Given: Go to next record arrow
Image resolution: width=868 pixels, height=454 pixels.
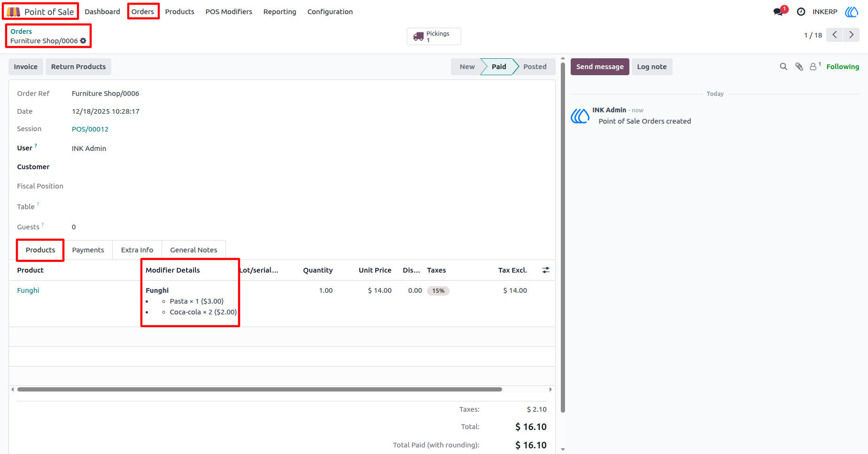Looking at the screenshot, I should [851, 35].
